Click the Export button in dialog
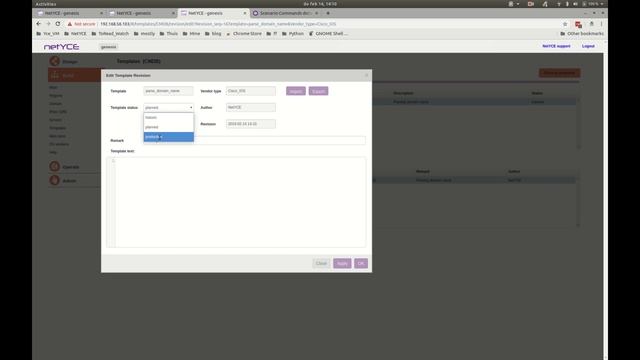Image resolution: width=640 pixels, height=360 pixels. (x=318, y=91)
